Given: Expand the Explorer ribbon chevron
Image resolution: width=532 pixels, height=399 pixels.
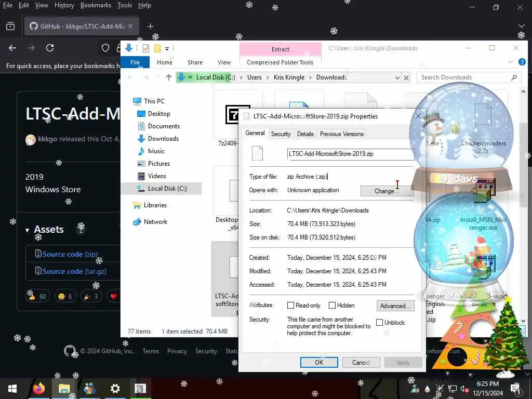Looking at the screenshot, I should point(511,62).
